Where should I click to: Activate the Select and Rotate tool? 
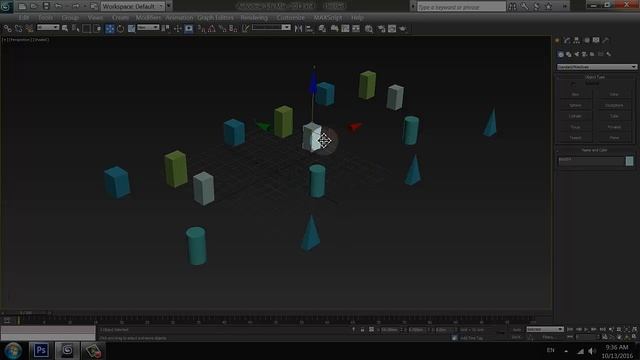[120, 29]
